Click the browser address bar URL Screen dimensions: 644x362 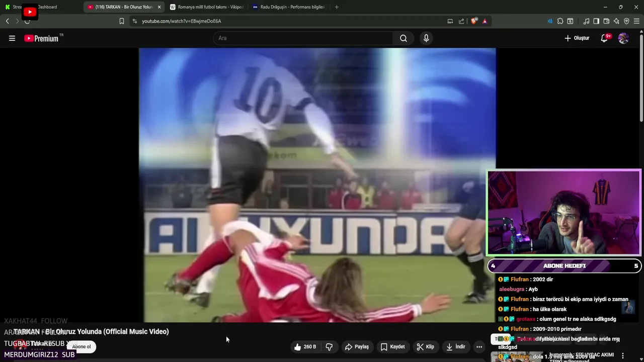point(182,21)
